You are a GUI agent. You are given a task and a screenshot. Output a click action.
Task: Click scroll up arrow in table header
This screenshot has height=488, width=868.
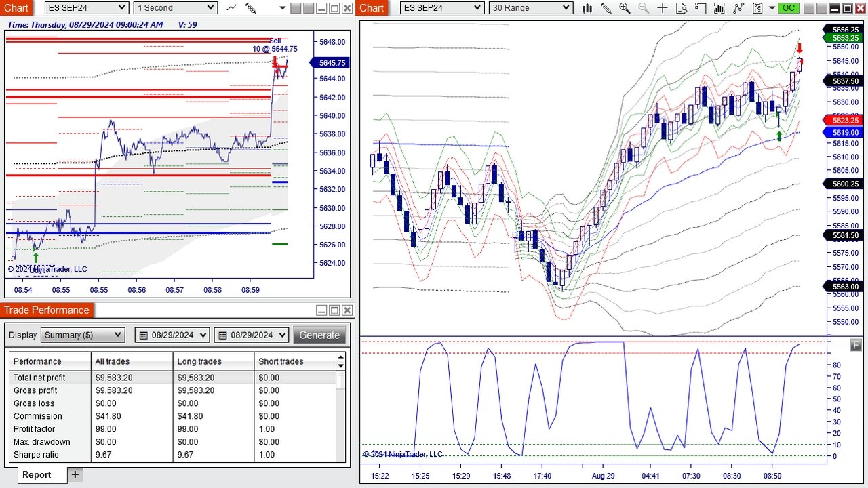340,357
